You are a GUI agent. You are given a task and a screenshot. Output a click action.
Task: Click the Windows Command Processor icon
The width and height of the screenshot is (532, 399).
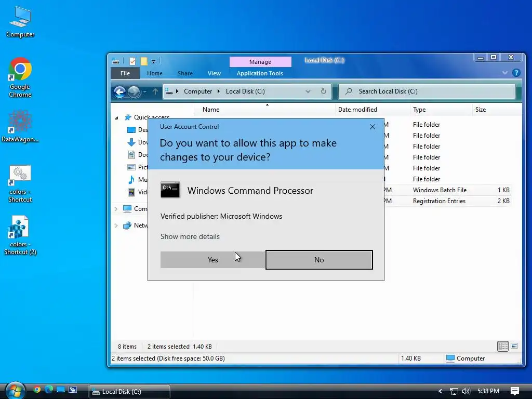click(x=170, y=190)
